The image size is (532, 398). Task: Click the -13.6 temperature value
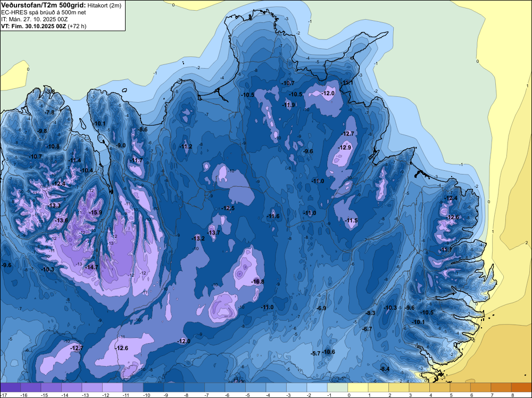coord(61,220)
